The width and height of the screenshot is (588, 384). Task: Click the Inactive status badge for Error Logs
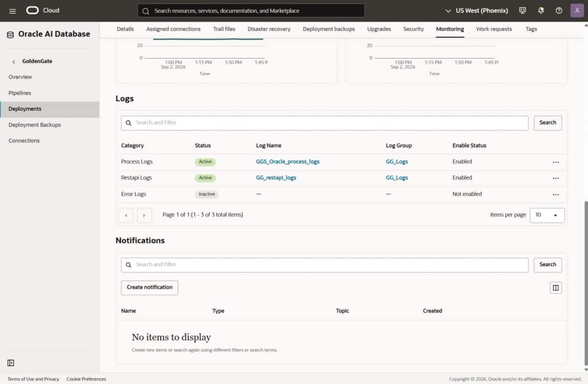(x=207, y=194)
